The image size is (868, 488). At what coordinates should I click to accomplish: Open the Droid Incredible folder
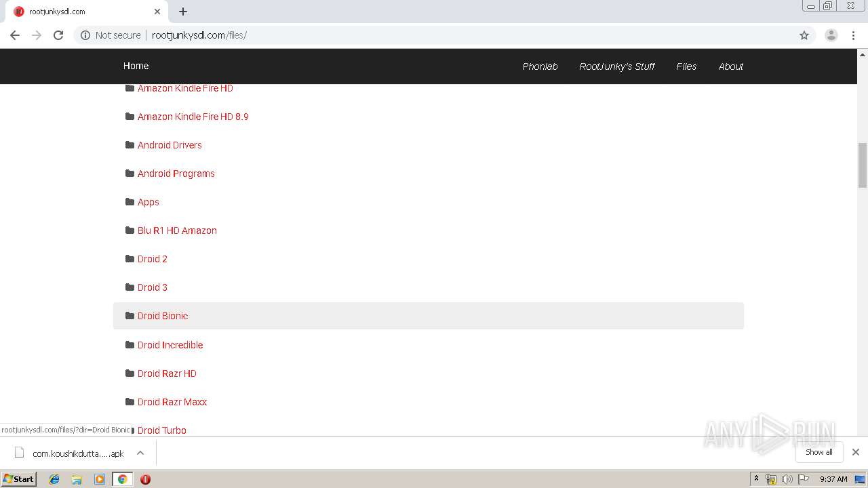point(170,345)
